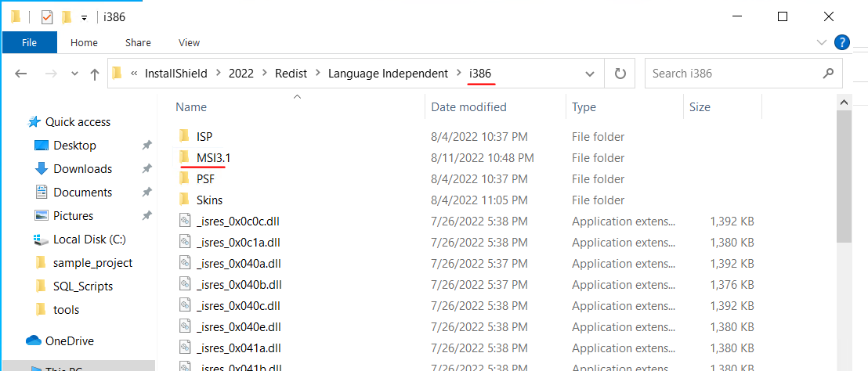Expand chevron before i386 breadcrumb
Viewport: 868px width, 371px height.
[458, 74]
